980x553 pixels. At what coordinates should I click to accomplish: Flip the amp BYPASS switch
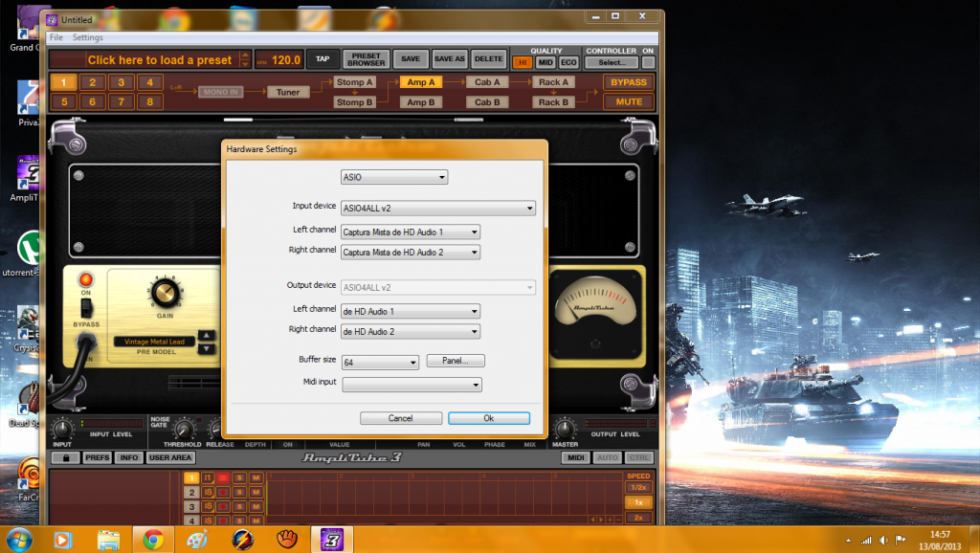(x=86, y=308)
